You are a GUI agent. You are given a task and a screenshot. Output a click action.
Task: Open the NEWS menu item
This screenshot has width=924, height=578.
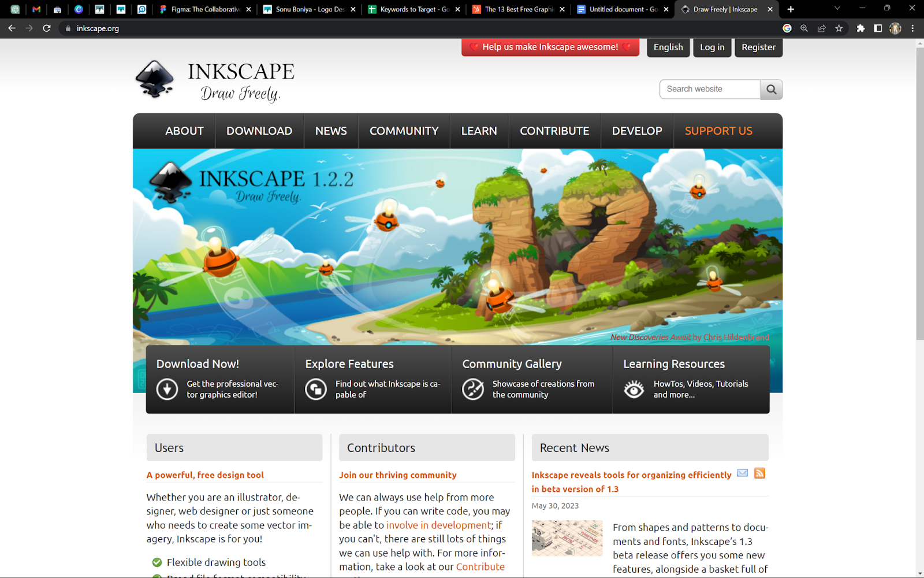[331, 131]
